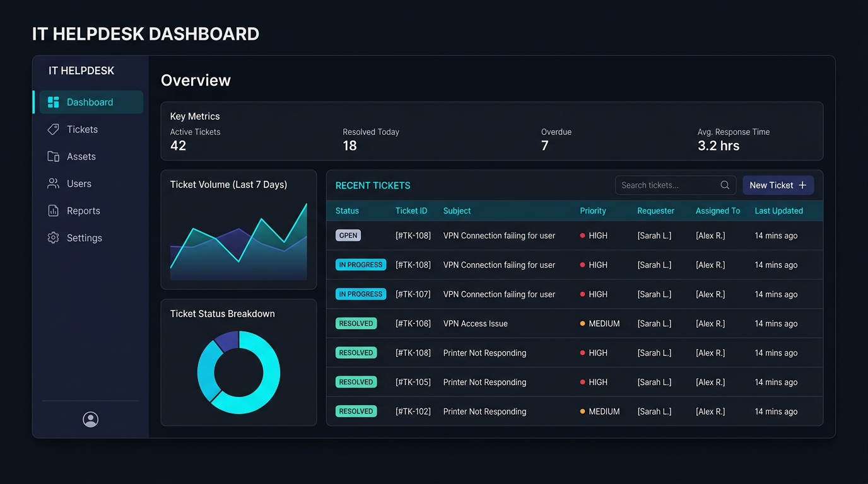Click the plus icon on New Ticket
868x484 pixels.
point(802,185)
